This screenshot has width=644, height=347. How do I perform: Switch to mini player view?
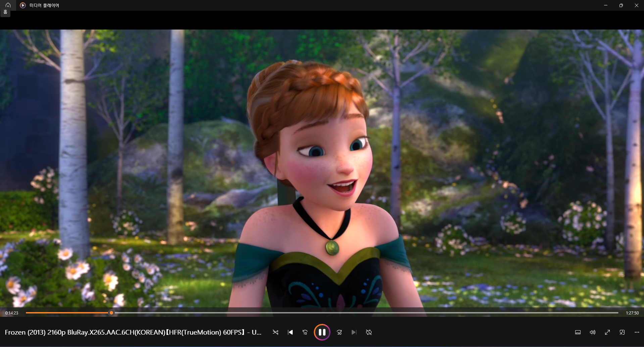point(622,332)
